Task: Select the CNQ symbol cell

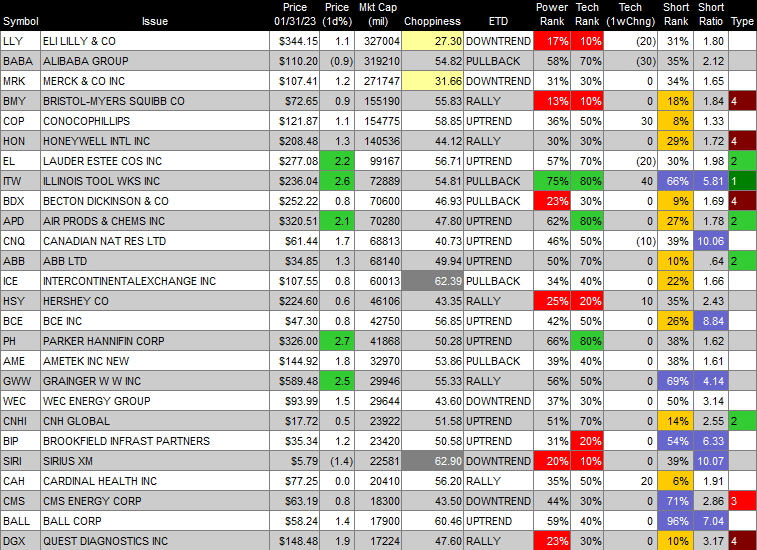Action: click(20, 241)
